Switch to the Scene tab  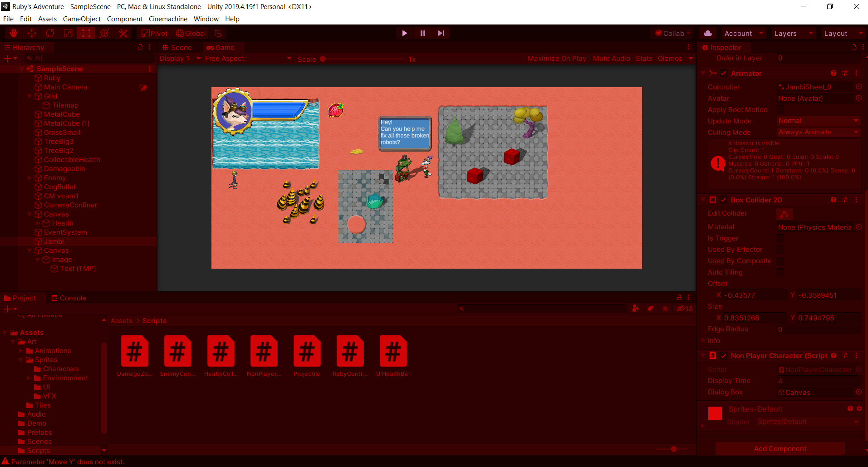coord(177,47)
